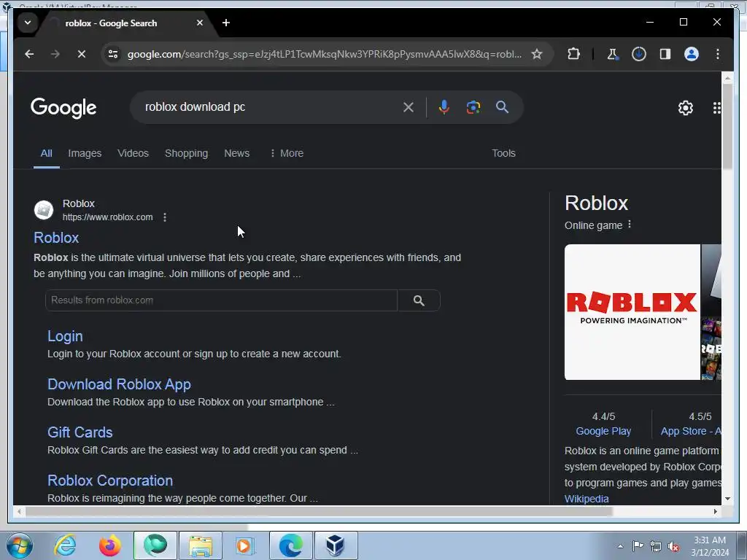Go back to the previous page
The height and width of the screenshot is (560, 747).
[29, 54]
